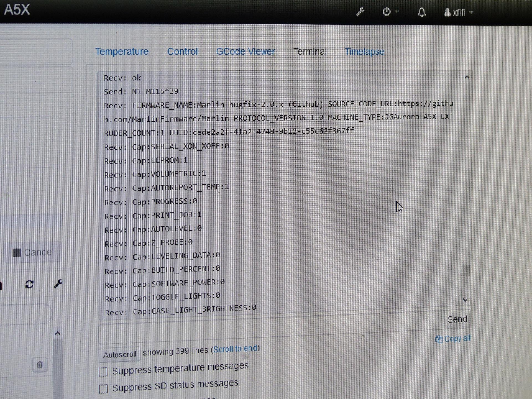Enable Suppress SD status messages checkbox

click(x=103, y=388)
